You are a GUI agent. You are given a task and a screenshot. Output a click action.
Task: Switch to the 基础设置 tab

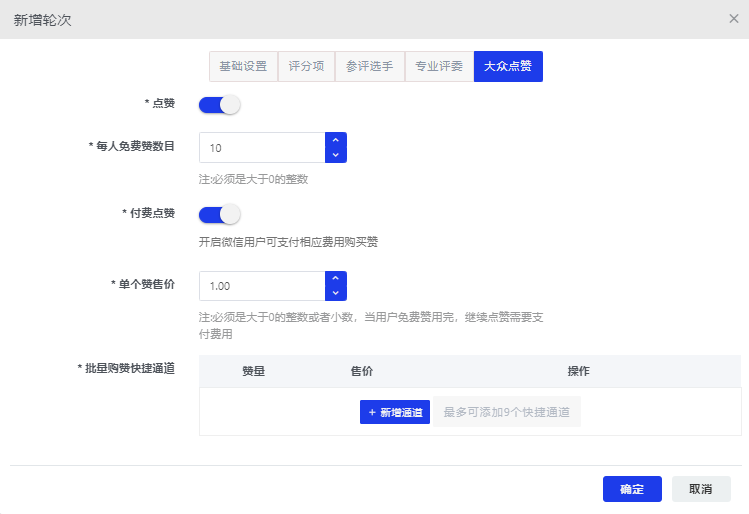coord(243,66)
